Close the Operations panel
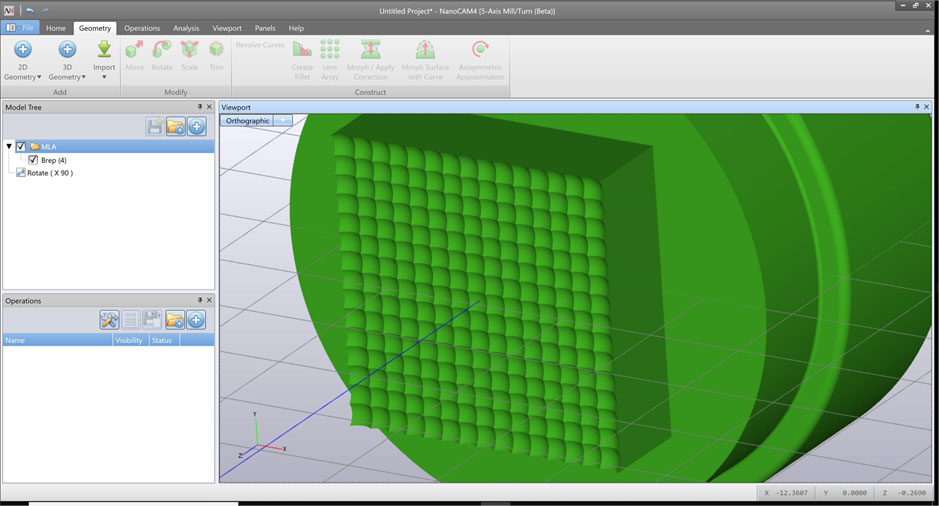Viewport: 939px width, 506px height. click(x=209, y=301)
